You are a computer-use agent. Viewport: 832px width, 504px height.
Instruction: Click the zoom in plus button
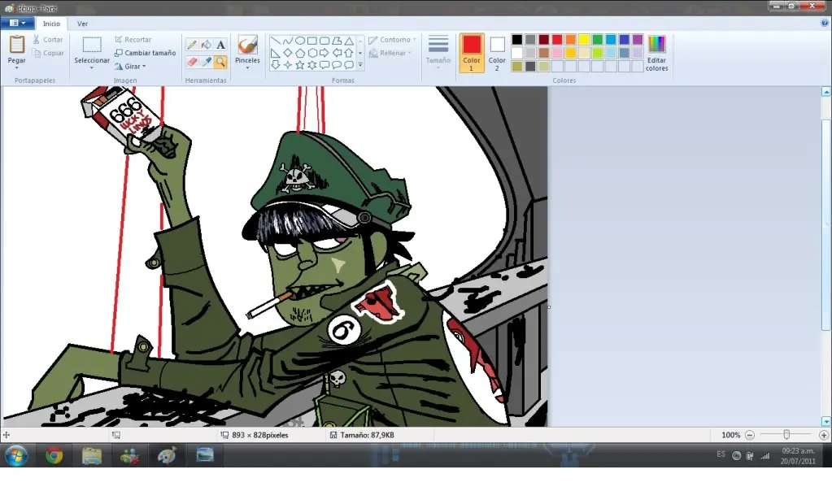pyautogui.click(x=824, y=435)
